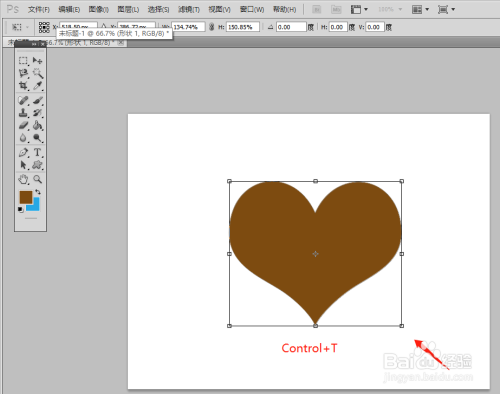Select the Horizontal Type tool
Screen dimensions: 500x394
(38, 153)
